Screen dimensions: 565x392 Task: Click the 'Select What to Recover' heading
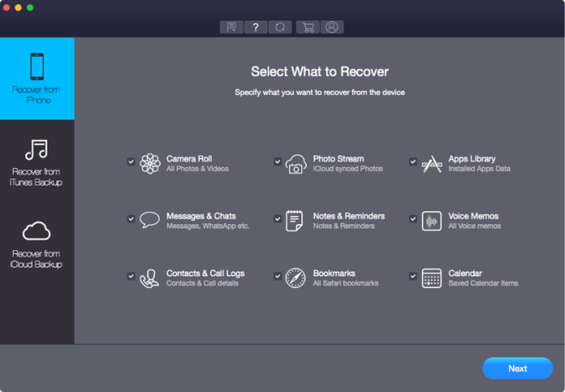tap(320, 72)
